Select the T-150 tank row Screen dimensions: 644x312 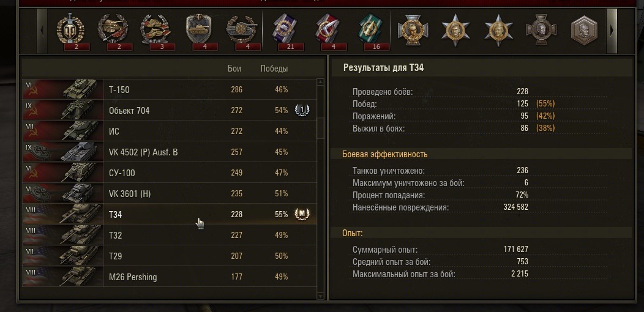(x=169, y=89)
